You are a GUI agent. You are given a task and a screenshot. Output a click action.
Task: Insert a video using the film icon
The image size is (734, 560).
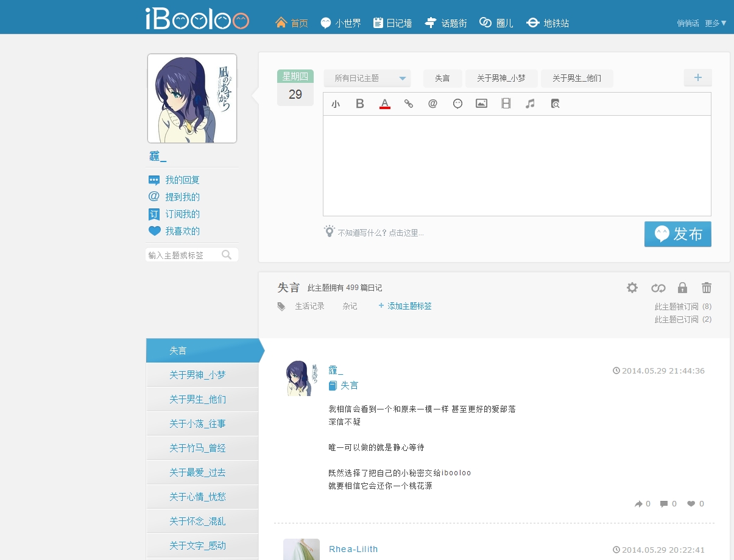point(506,104)
